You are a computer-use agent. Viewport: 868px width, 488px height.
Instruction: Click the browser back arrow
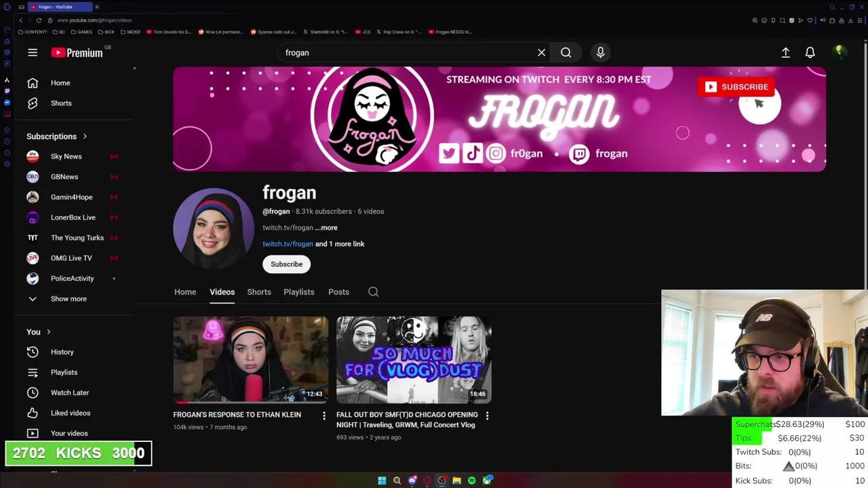[20, 20]
